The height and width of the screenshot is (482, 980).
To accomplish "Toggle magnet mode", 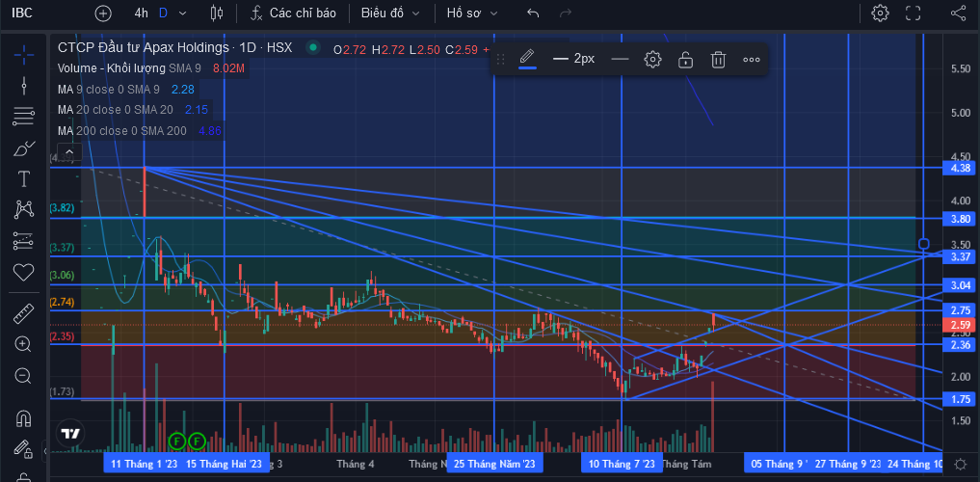I will [24, 417].
